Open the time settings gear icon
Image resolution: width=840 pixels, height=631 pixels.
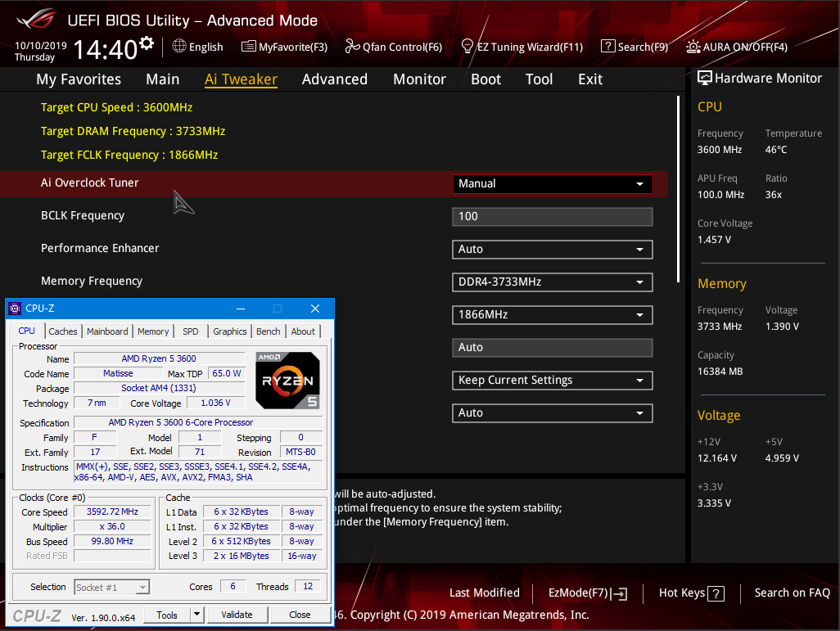pos(147,43)
